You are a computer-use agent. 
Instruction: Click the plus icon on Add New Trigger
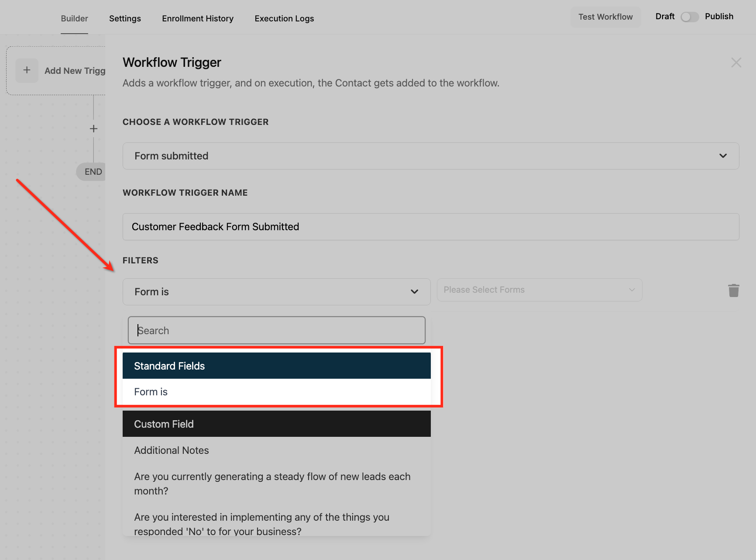pos(27,70)
